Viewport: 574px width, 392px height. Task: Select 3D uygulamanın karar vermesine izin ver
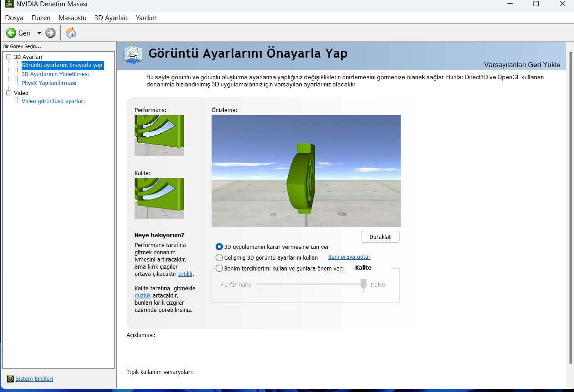[x=219, y=247]
